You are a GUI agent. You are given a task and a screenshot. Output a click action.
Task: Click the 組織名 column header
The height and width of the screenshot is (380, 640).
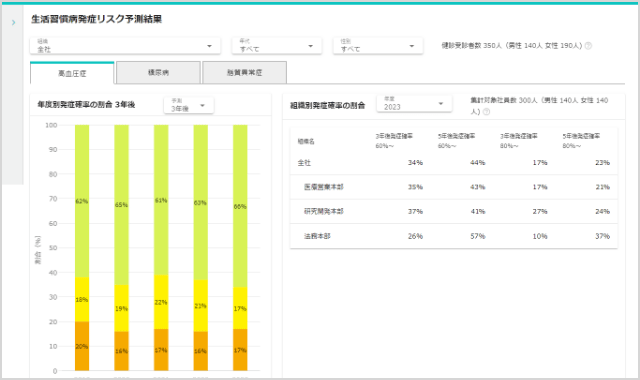tap(306, 141)
